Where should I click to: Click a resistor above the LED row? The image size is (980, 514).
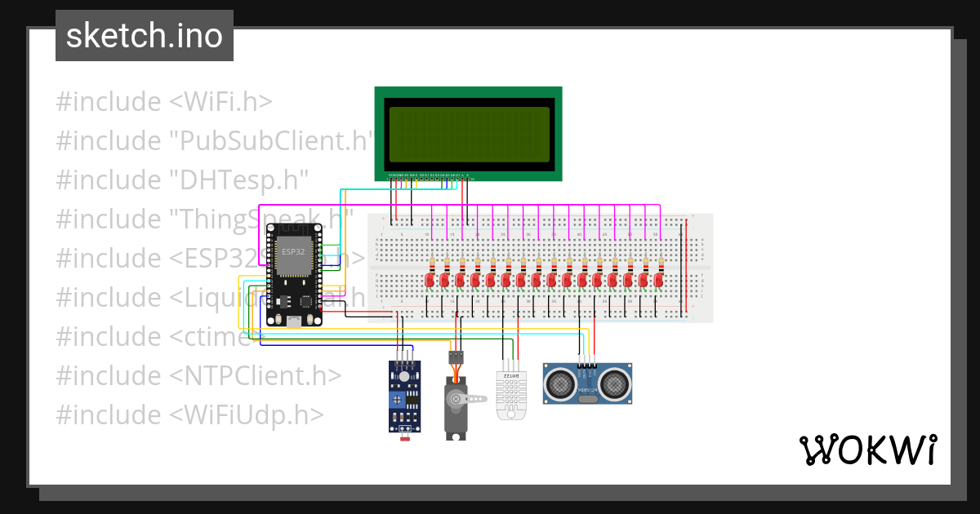tap(432, 263)
